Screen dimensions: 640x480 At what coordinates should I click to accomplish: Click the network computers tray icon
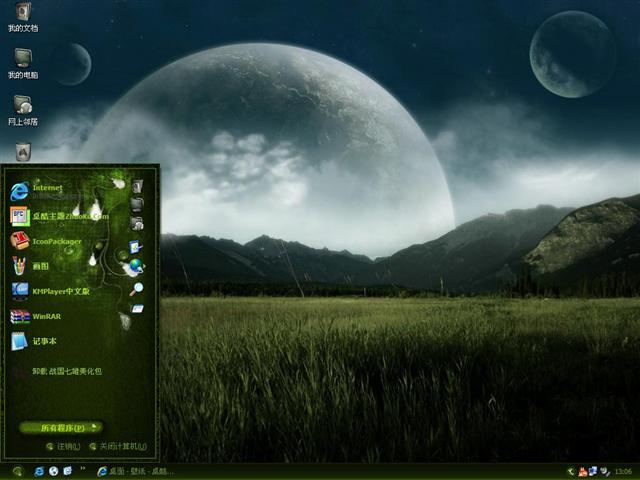pyautogui.click(x=593, y=472)
